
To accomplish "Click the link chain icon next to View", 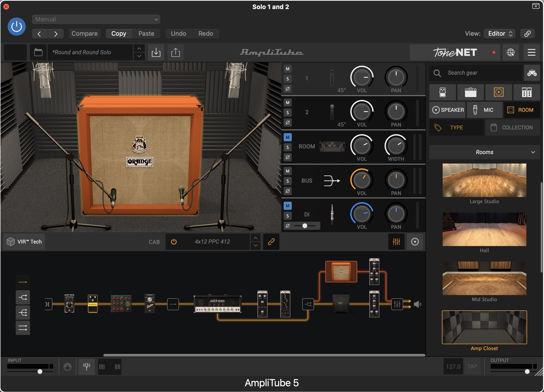I will coord(527,34).
